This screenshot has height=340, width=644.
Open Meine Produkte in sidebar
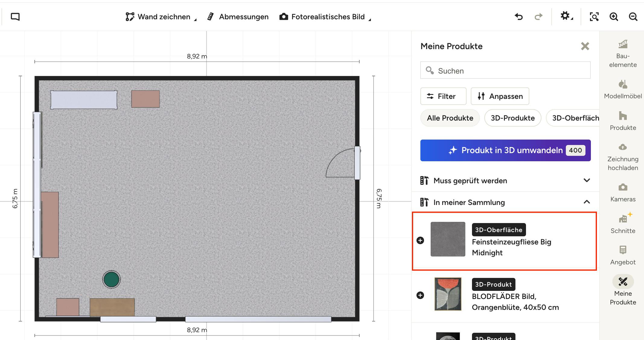(x=623, y=290)
